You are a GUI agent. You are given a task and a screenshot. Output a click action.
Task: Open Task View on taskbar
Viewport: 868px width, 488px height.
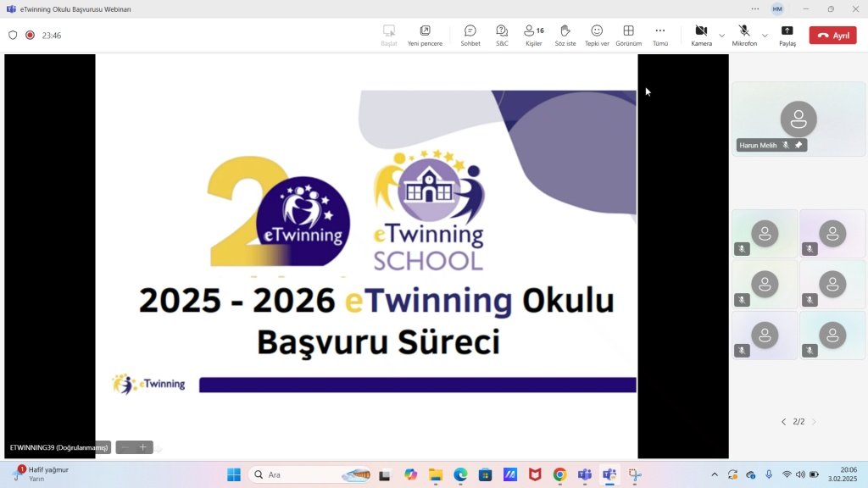pos(385,474)
